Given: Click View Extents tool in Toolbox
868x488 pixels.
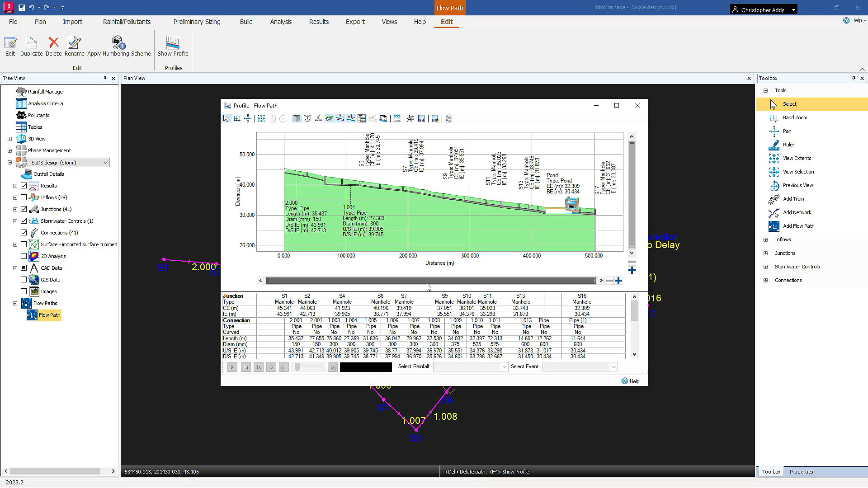Looking at the screenshot, I should click(797, 158).
